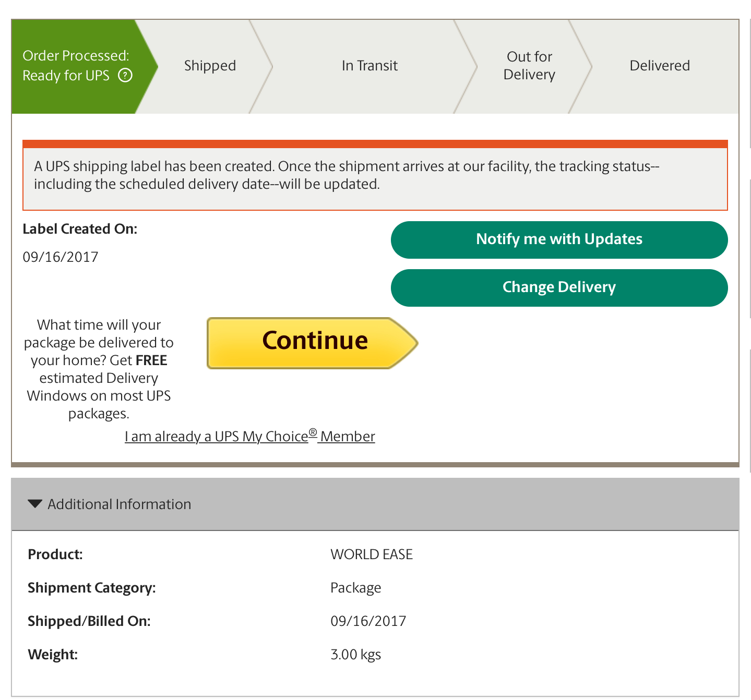Click the Shipped/Billed On date value

[x=368, y=621]
